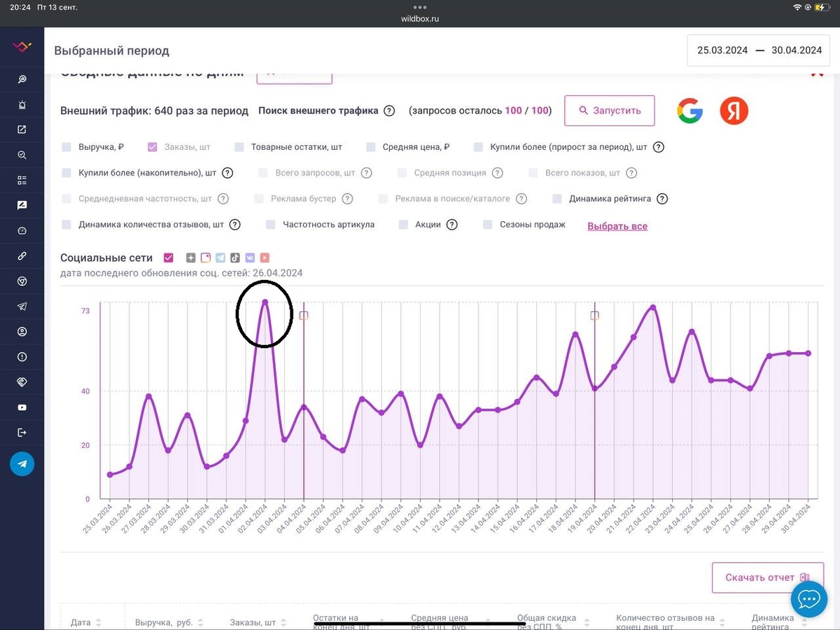Open the speedometer sidebar icon
This screenshot has width=840, height=630.
coord(22,230)
